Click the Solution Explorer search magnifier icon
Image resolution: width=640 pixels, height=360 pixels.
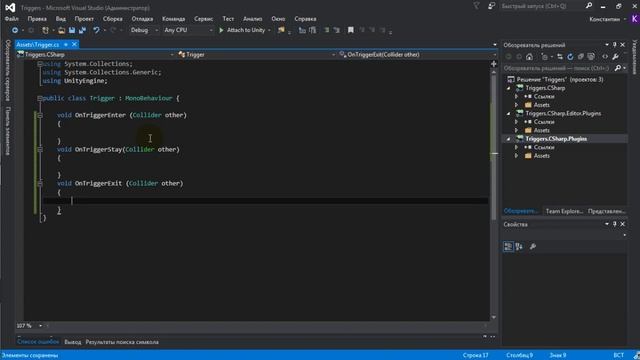pos(618,68)
